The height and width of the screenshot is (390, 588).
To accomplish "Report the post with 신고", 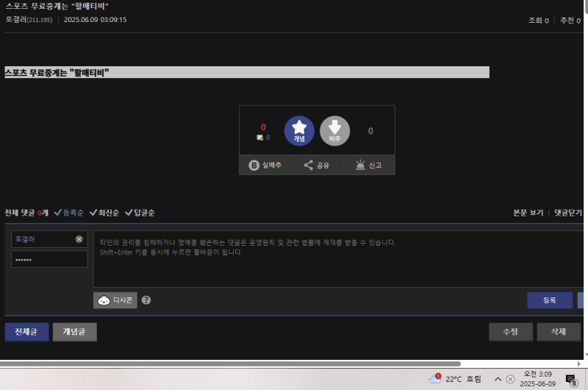I will click(369, 166).
